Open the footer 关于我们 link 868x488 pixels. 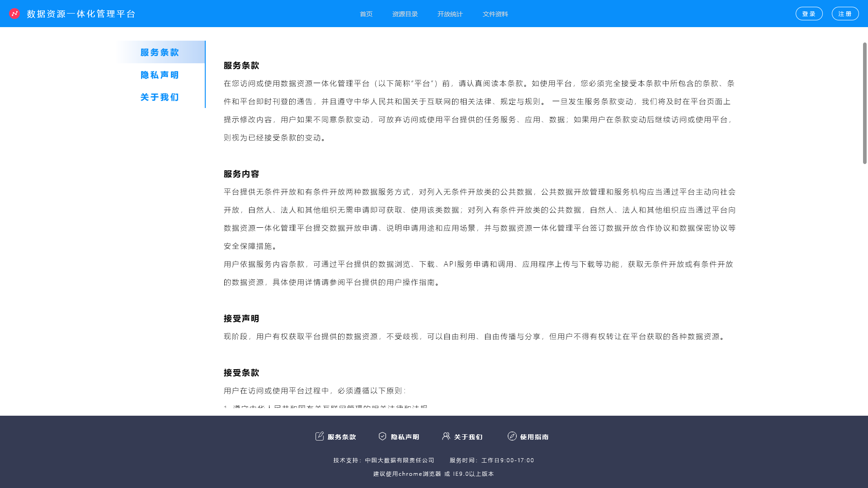coord(468,437)
